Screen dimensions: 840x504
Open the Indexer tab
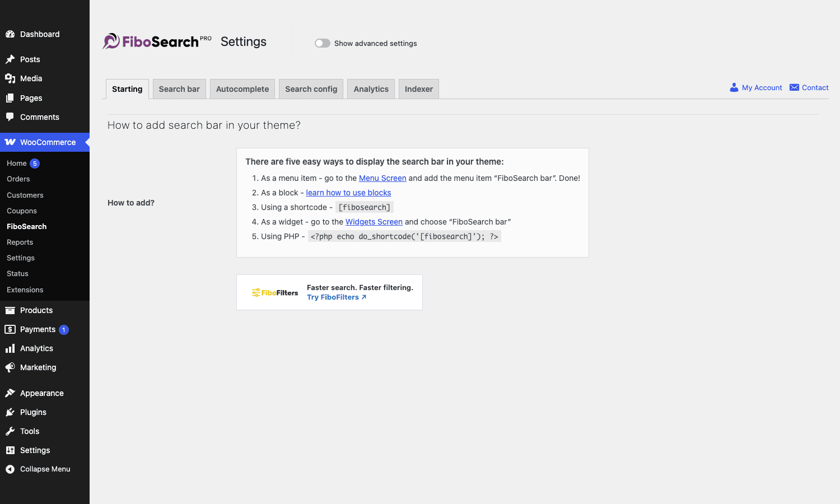click(419, 89)
